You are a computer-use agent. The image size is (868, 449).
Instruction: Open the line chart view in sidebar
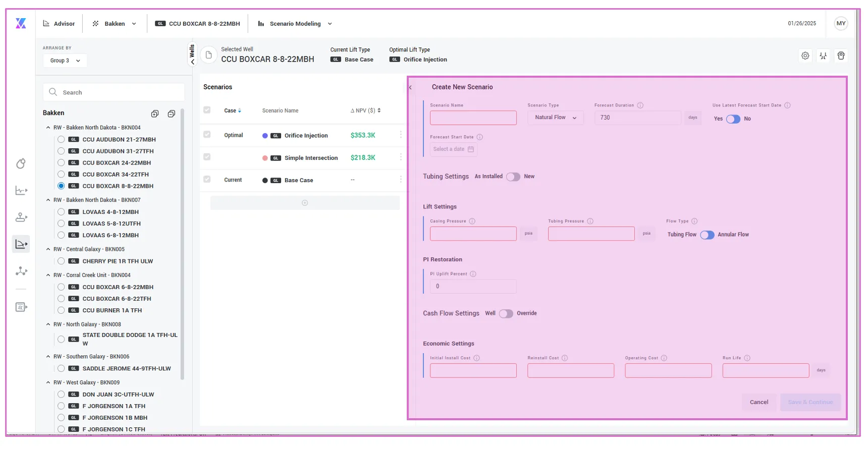coord(21,190)
